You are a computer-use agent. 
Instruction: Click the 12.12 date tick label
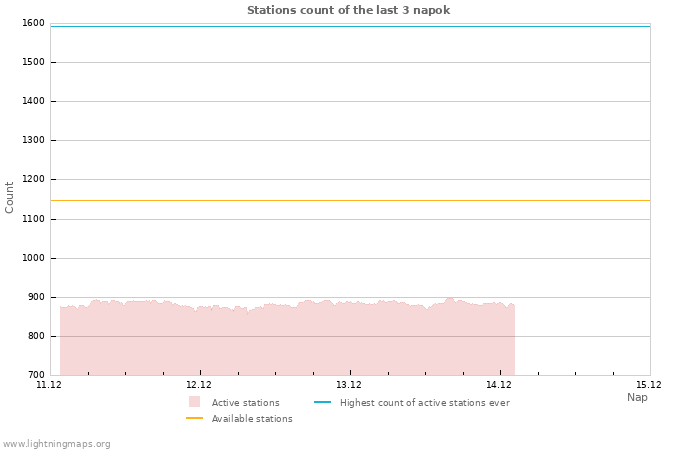pos(199,385)
